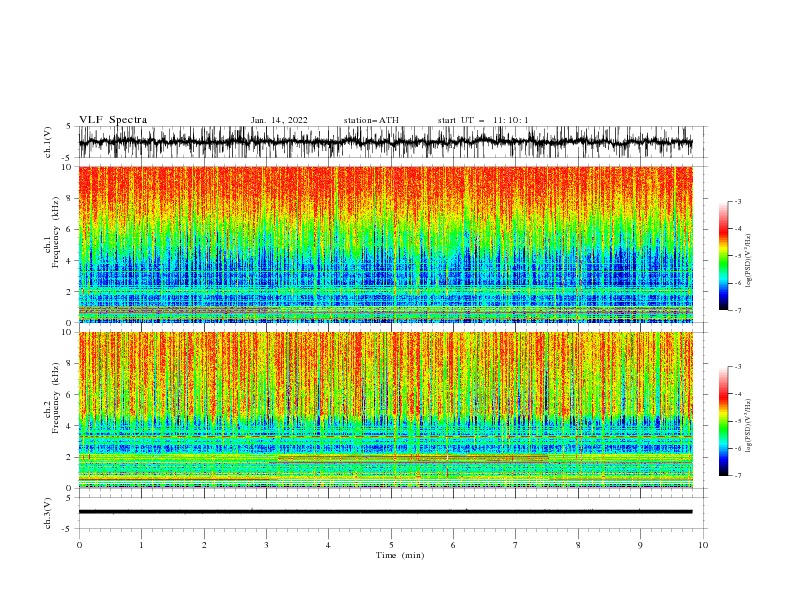Screen dimensions: 792x612
Task: Click time axis tick label "7"
Action: pyautogui.click(x=516, y=545)
